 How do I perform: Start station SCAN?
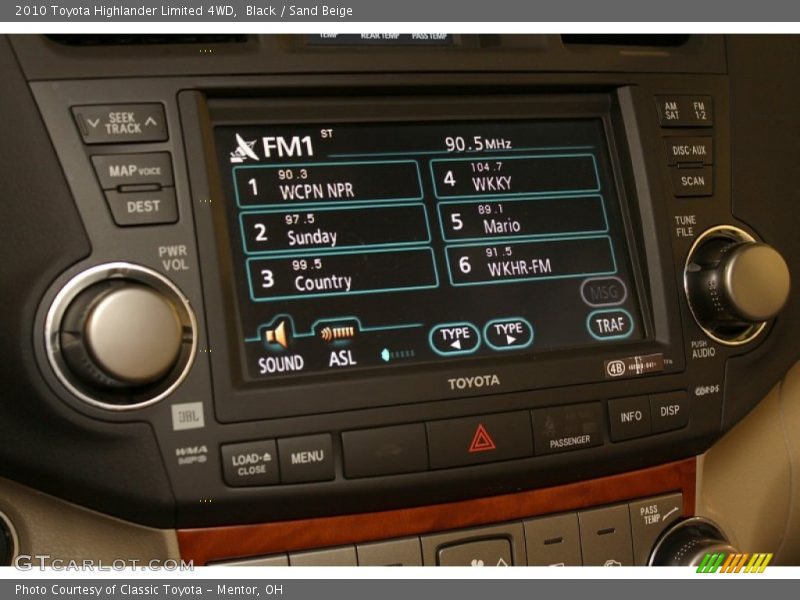pyautogui.click(x=692, y=181)
